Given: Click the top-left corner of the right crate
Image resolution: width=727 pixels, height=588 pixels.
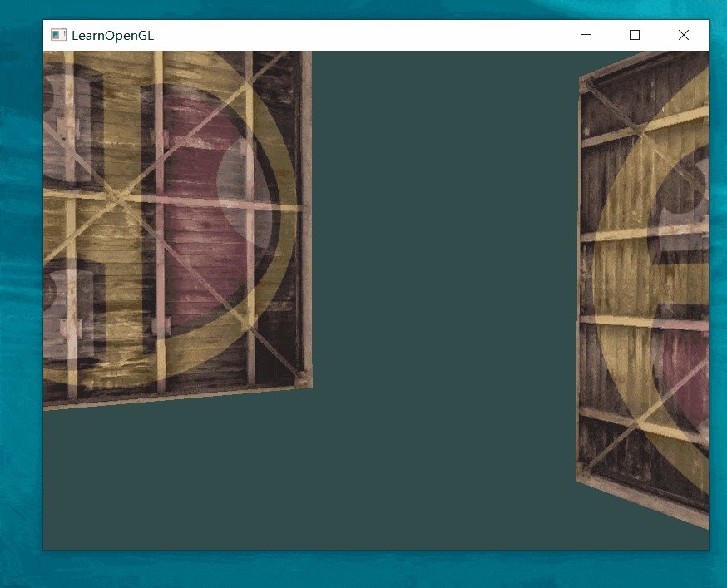Looking at the screenshot, I should pos(584,82).
